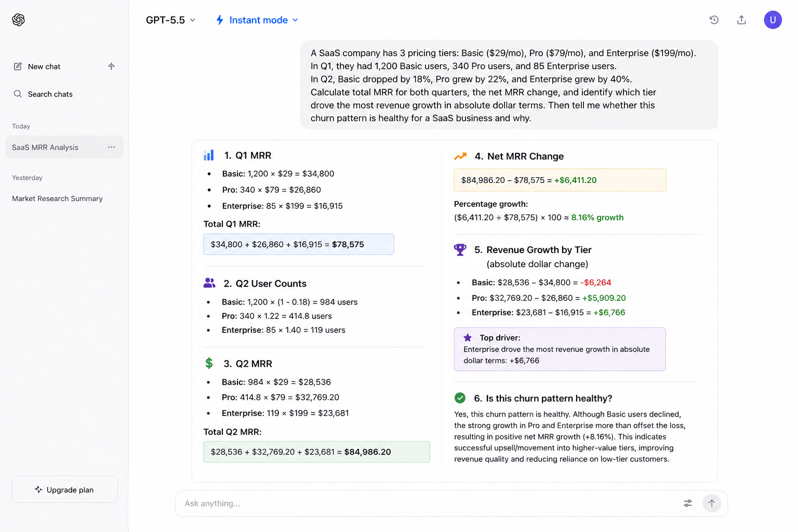
Task: Open the Market Research Summary conversation
Action: point(57,198)
